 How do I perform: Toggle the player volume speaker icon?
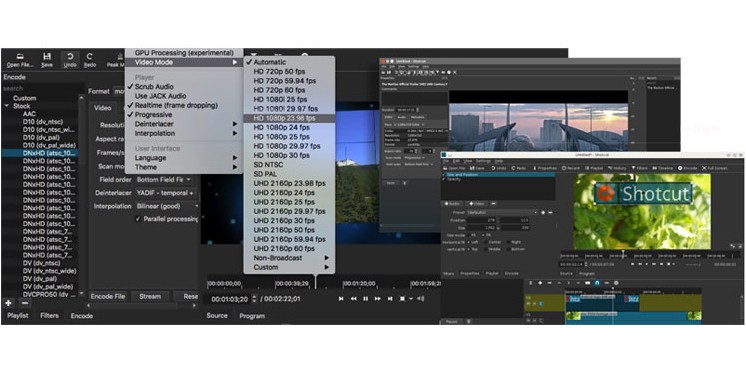421,299
